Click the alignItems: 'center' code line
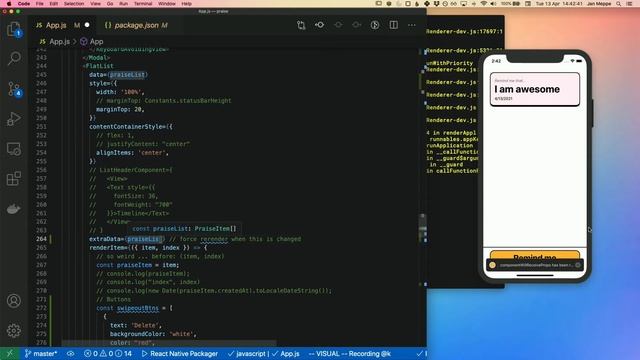The height and width of the screenshot is (360, 640). [x=132, y=153]
